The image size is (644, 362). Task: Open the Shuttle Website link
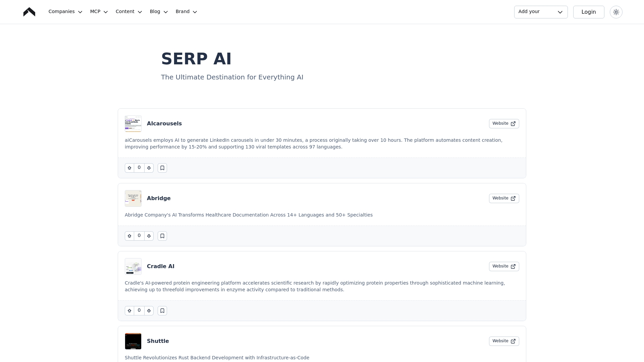coord(504,341)
